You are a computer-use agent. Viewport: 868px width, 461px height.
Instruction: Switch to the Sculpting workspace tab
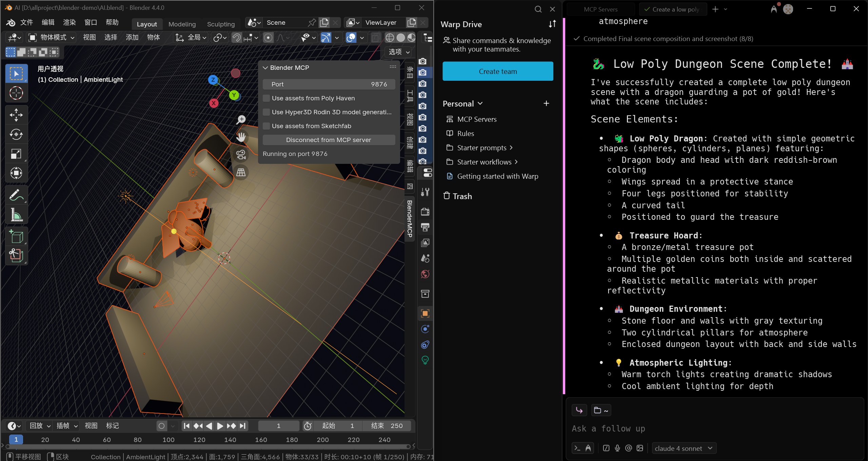(x=221, y=24)
